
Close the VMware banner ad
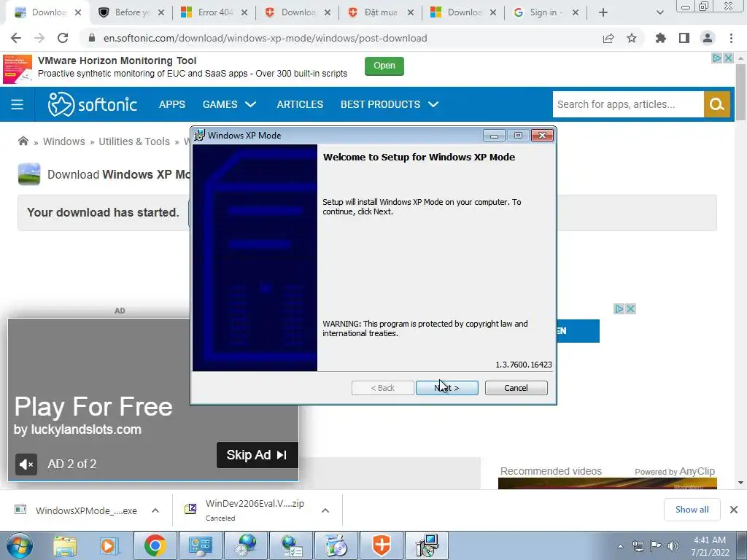click(x=728, y=58)
